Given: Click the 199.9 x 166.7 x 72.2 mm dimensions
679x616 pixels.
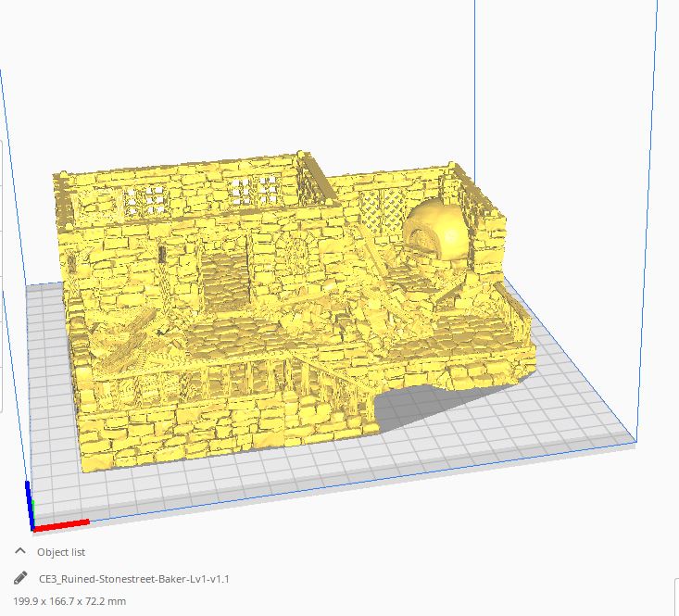Looking at the screenshot, I should pos(69,601).
